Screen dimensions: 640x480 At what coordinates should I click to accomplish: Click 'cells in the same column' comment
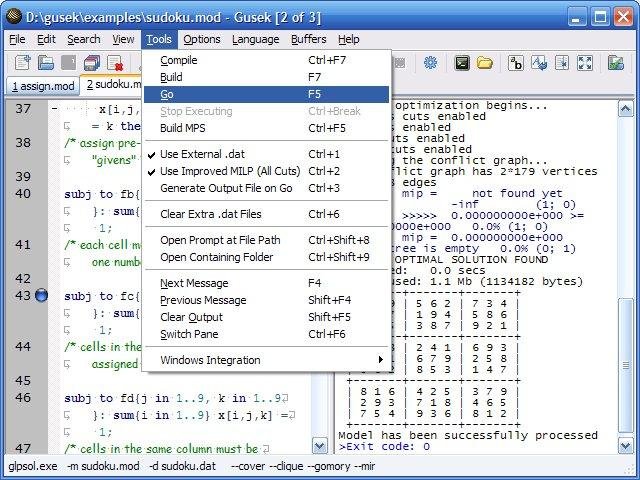(x=167, y=449)
